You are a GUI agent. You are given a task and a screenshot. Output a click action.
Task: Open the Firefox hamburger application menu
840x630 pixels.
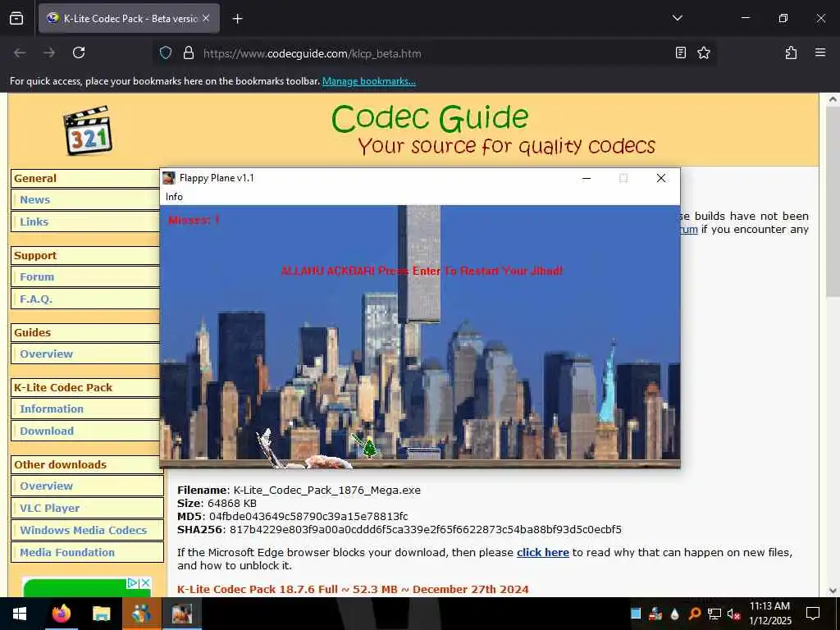tap(819, 52)
